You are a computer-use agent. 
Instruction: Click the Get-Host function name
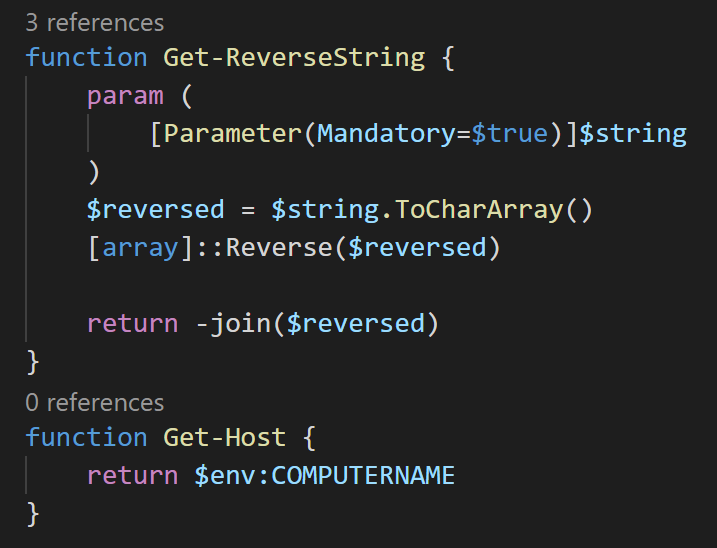tap(225, 437)
